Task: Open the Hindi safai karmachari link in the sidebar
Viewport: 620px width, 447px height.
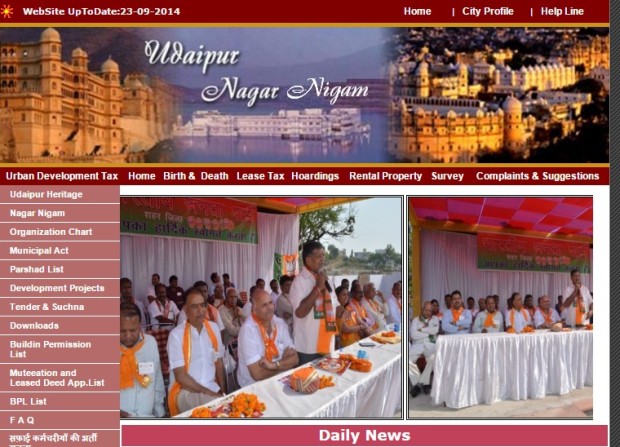Action: point(60,439)
